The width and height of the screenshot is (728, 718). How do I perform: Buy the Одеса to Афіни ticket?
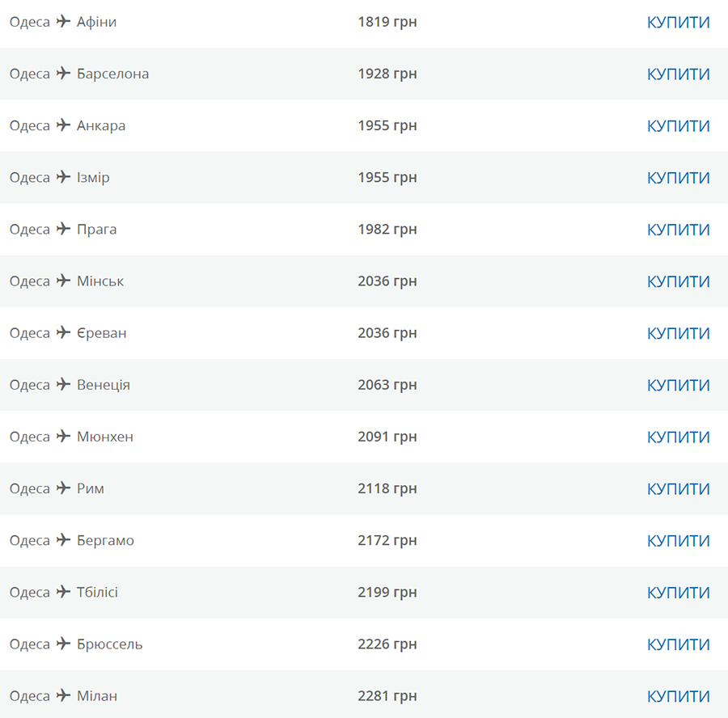[x=679, y=23]
